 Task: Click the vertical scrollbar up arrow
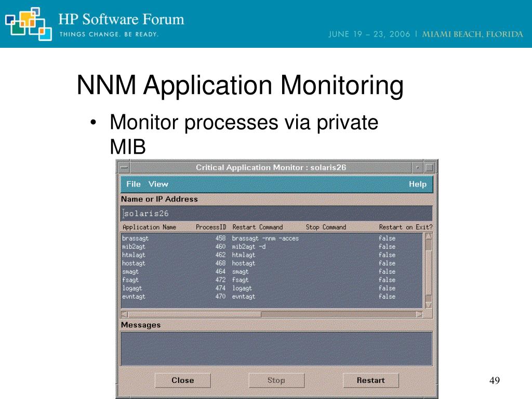click(429, 236)
